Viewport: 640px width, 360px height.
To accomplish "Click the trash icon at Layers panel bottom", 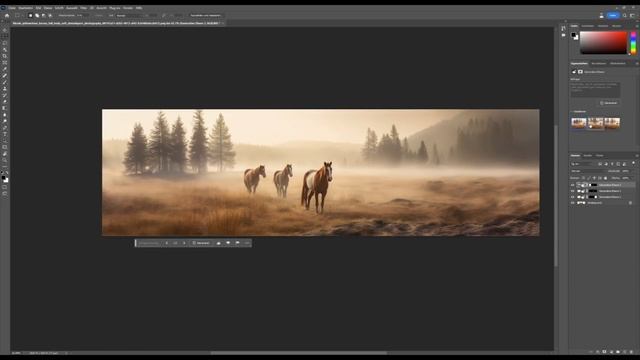I will pyautogui.click(x=631, y=351).
